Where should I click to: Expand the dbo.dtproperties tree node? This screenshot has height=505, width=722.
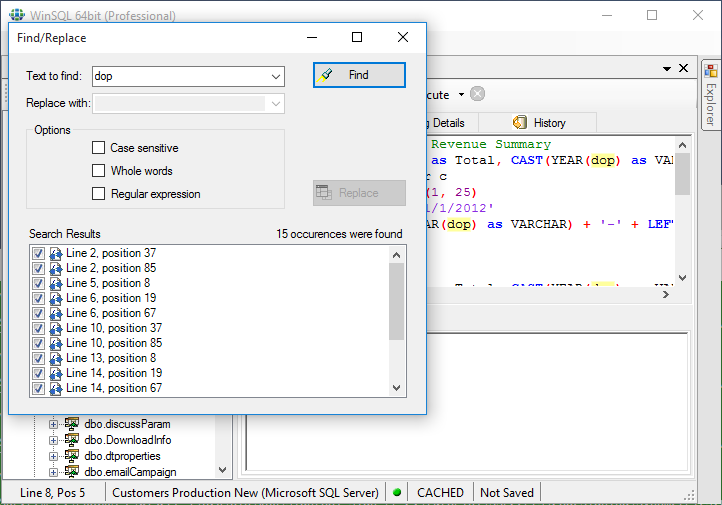(53, 456)
